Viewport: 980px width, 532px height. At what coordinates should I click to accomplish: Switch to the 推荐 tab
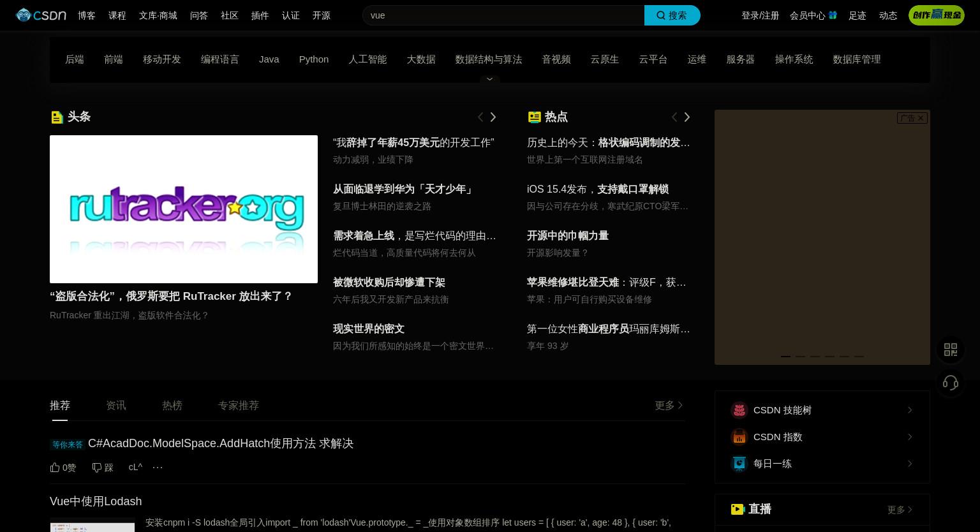tap(60, 405)
